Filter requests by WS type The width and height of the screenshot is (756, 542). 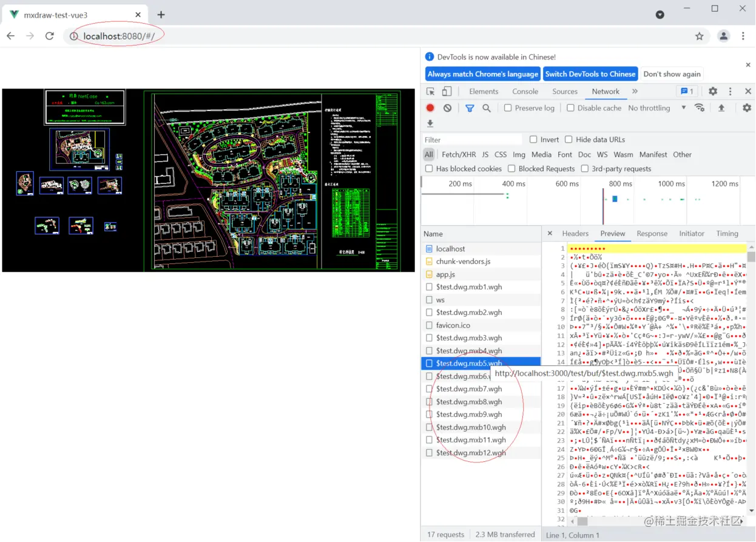tap(602, 155)
